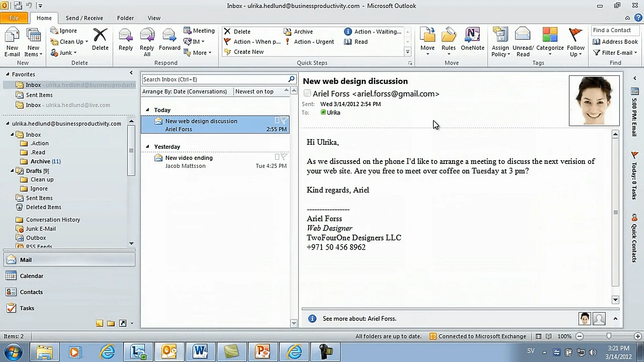Screen dimensions: 644x362
Task: Expand the People Pane
Action: click(x=615, y=318)
